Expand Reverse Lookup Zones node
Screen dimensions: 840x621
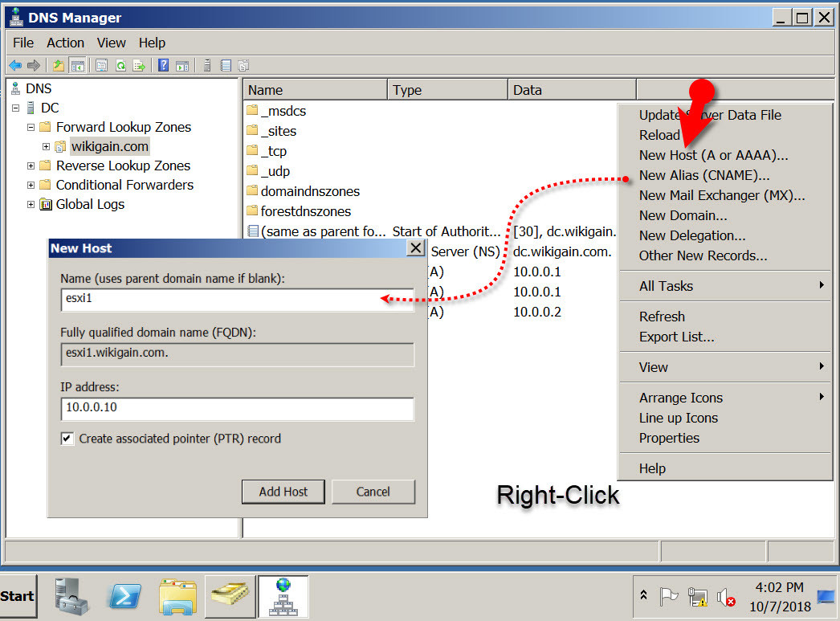(x=31, y=165)
